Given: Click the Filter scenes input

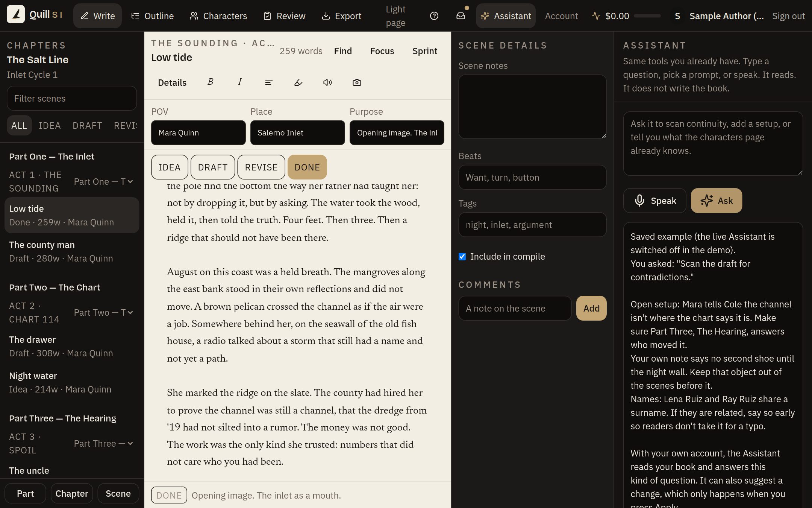Looking at the screenshot, I should [71, 98].
